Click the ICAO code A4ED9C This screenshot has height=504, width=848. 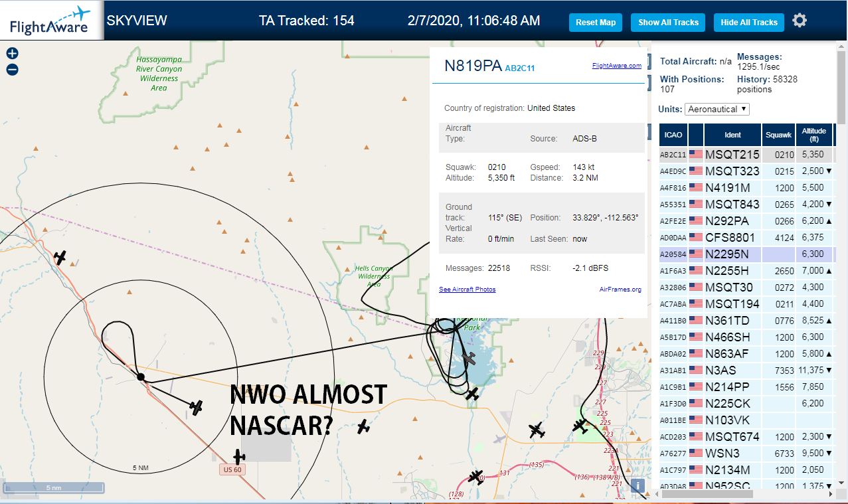point(673,171)
